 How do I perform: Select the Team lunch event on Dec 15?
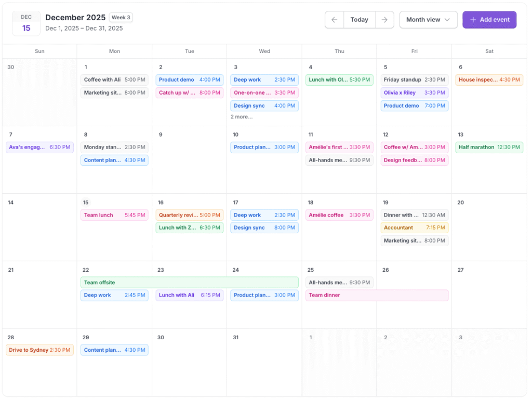[x=114, y=215]
